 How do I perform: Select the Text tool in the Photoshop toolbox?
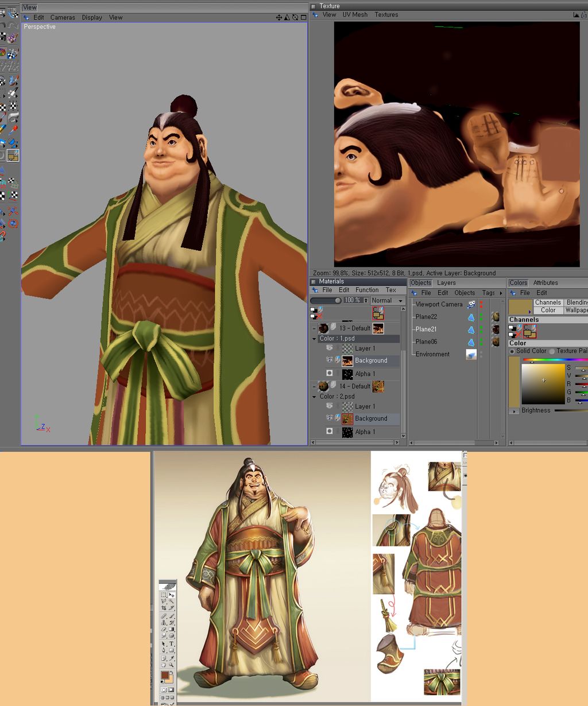pos(172,643)
